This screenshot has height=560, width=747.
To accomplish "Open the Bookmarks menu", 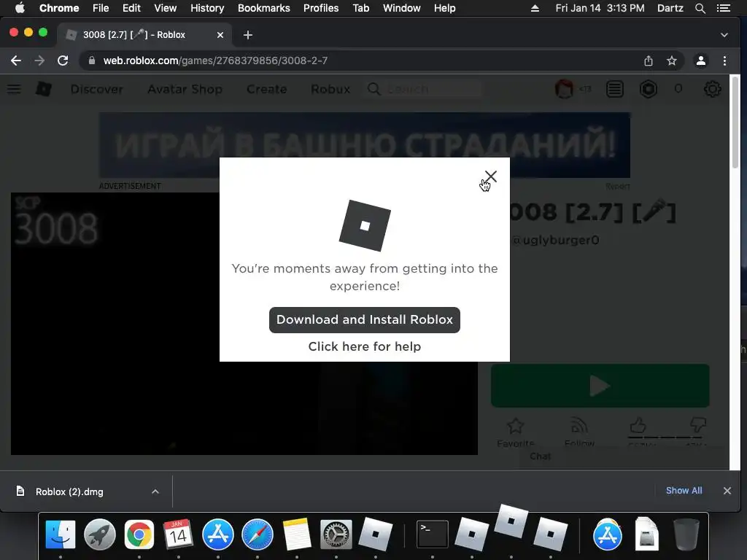I will click(x=264, y=8).
